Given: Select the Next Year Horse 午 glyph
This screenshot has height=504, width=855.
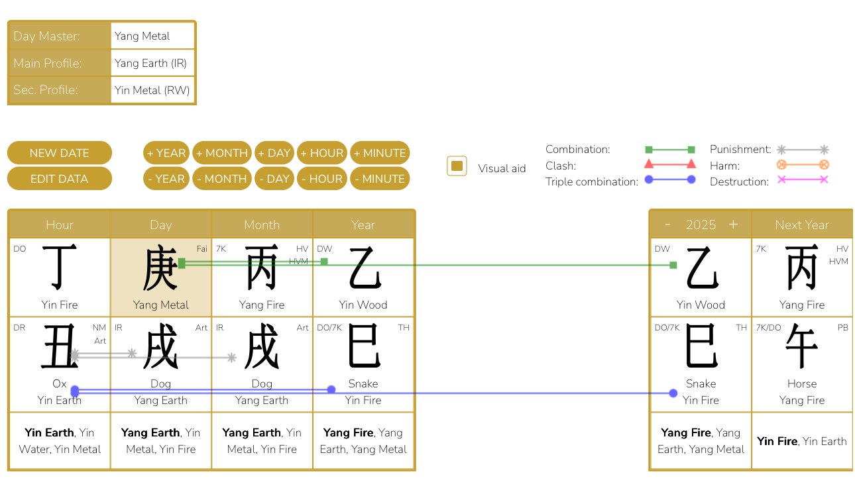Looking at the screenshot, I should (x=802, y=346).
